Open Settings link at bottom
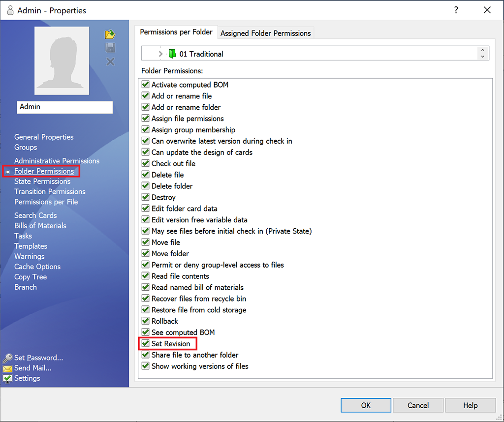The width and height of the screenshot is (504, 422). click(x=27, y=378)
